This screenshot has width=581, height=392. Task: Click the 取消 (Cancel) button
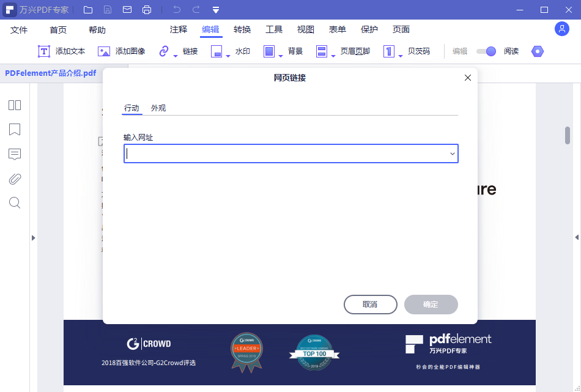(x=370, y=304)
